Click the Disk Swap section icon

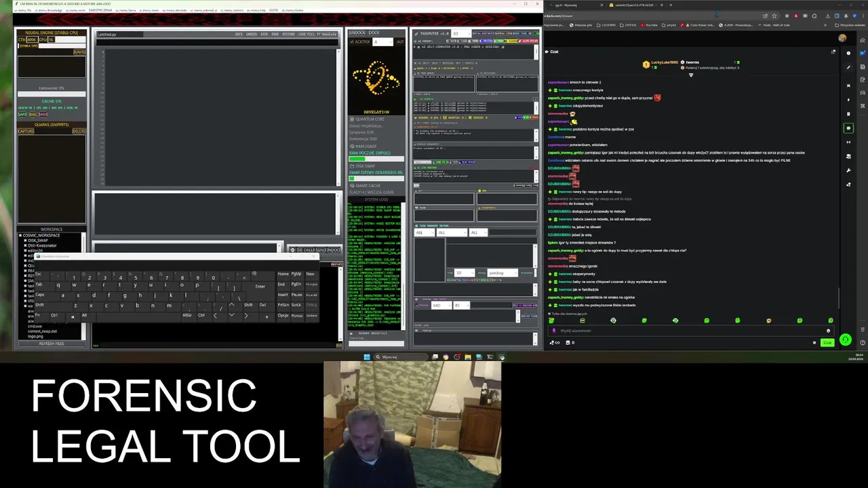click(x=352, y=166)
